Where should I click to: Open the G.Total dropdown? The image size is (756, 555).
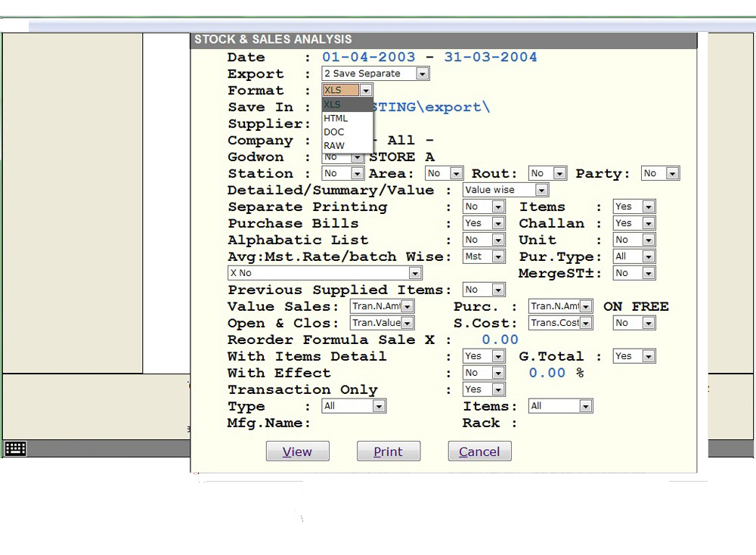pyautogui.click(x=634, y=356)
